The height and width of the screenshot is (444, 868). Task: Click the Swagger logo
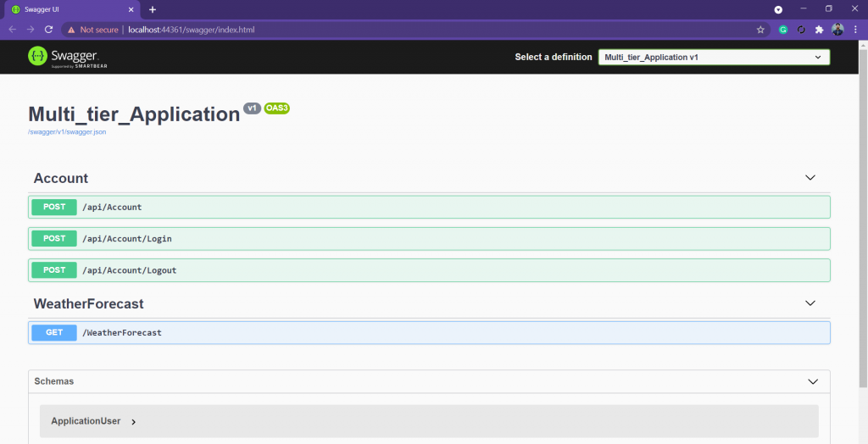(x=68, y=57)
